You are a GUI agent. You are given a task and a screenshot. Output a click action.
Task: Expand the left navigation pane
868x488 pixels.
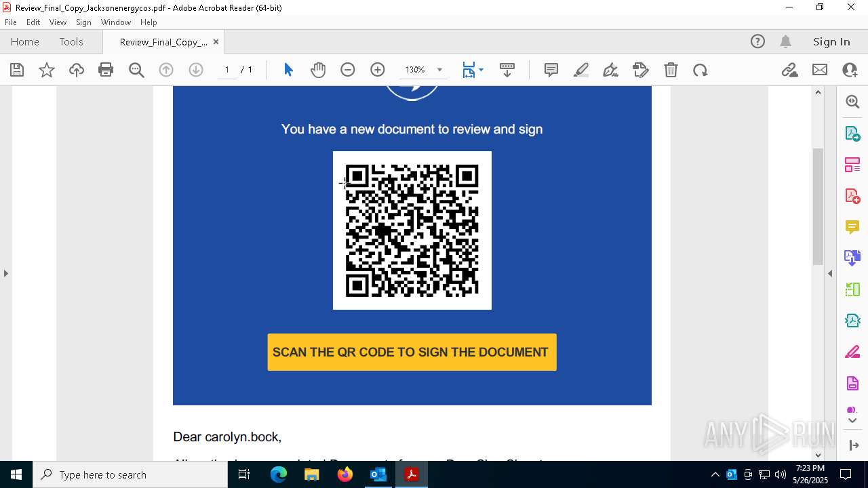6,273
